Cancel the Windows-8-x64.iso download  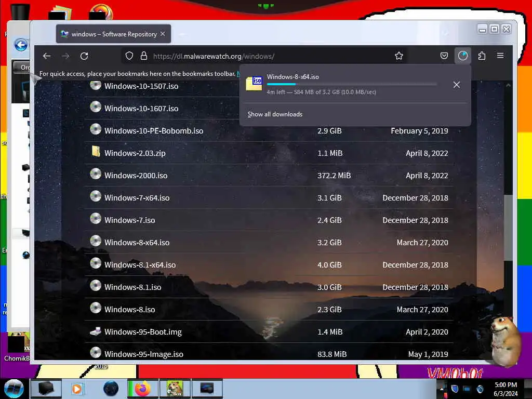[x=457, y=85]
